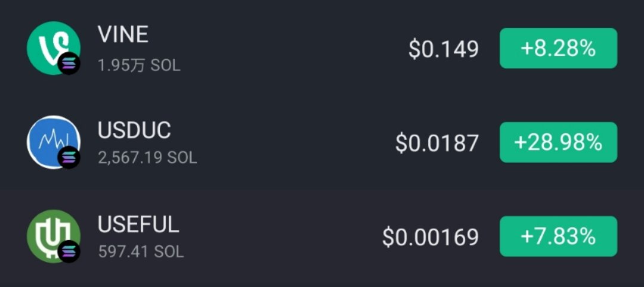Screen dimensions: 644x287
Task: Open the VINE token logo
Action: tap(54, 48)
